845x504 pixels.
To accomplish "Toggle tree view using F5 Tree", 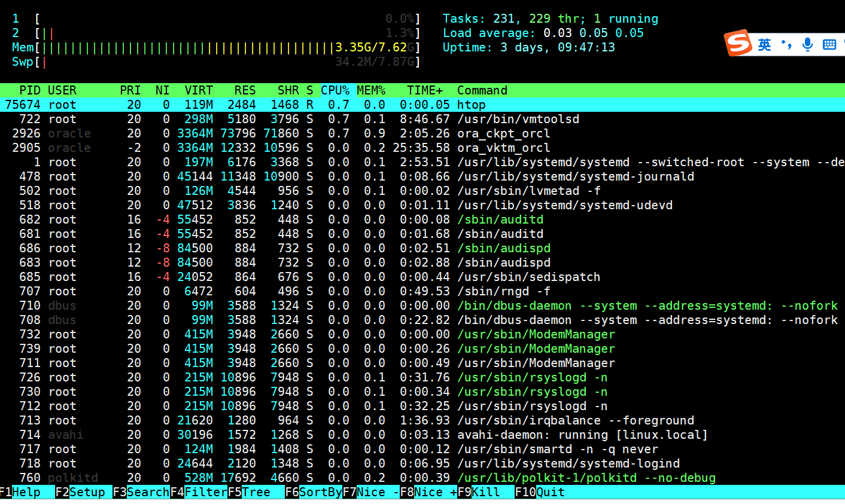I will click(249, 492).
